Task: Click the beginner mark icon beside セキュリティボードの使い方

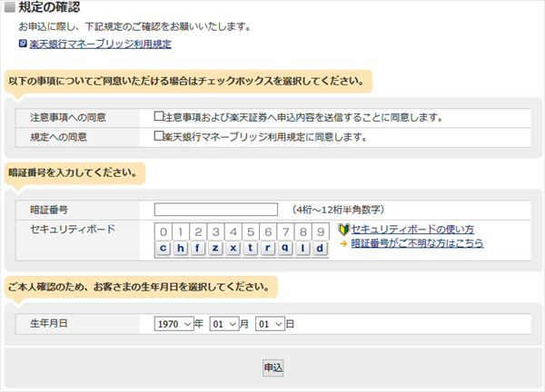Action: pos(343,230)
